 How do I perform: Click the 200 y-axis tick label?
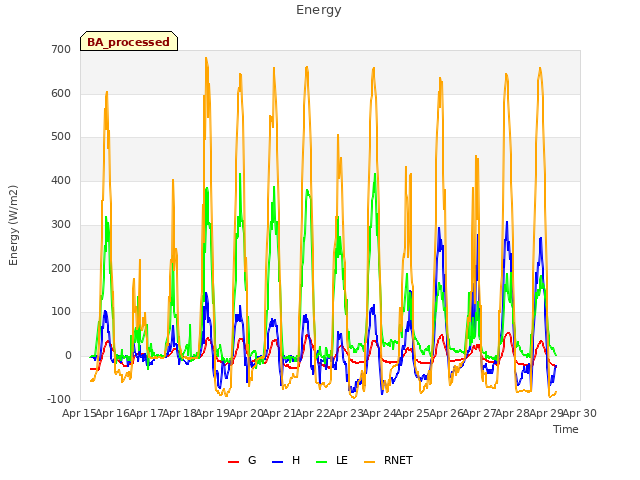61,269
